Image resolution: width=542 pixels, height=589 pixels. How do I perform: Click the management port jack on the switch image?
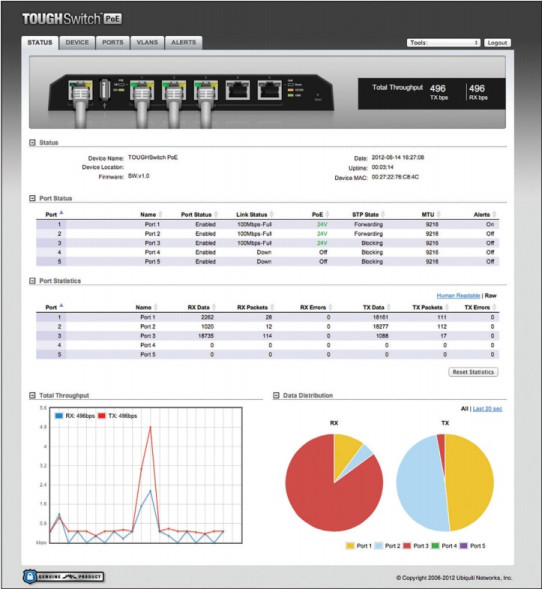80,91
